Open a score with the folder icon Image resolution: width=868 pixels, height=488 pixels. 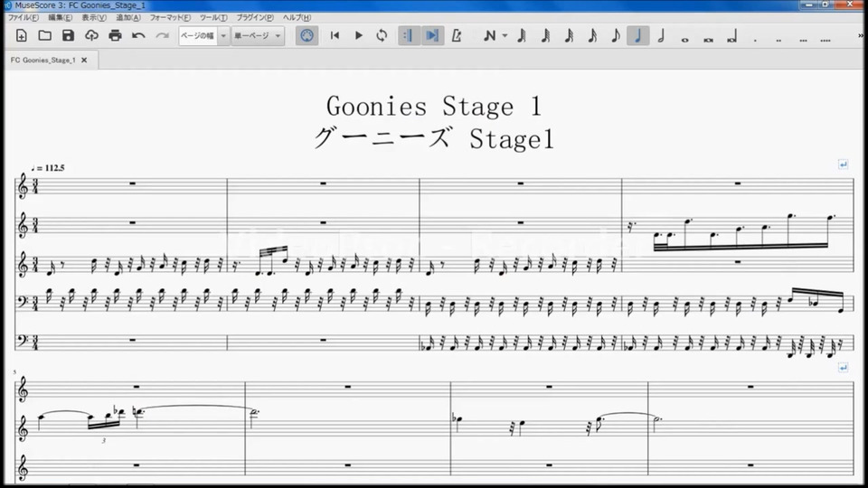pyautogui.click(x=45, y=36)
